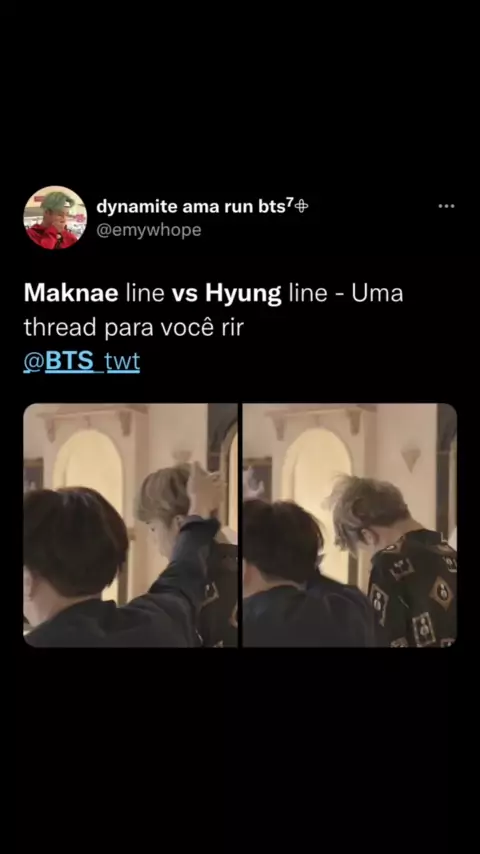The width and height of the screenshot is (480, 854).
Task: Click the red jacket in profile picture
Action: click(x=52, y=237)
